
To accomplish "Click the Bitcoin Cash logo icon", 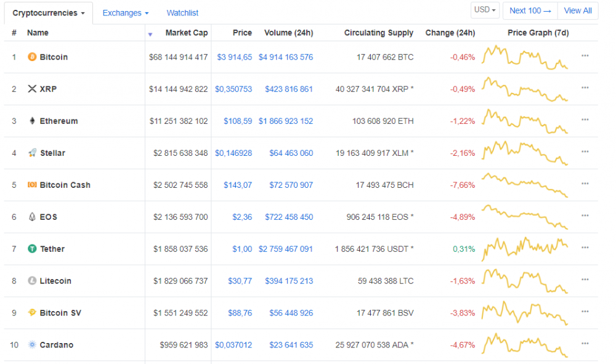I will click(x=32, y=185).
